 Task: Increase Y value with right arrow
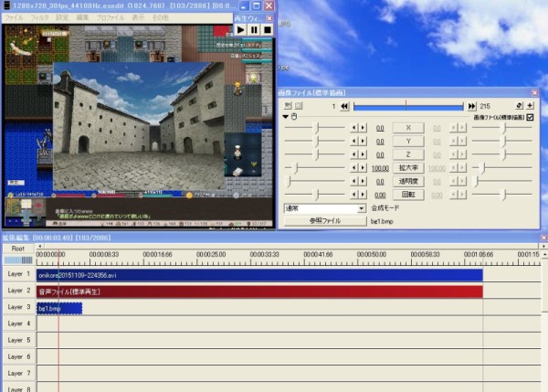363,142
